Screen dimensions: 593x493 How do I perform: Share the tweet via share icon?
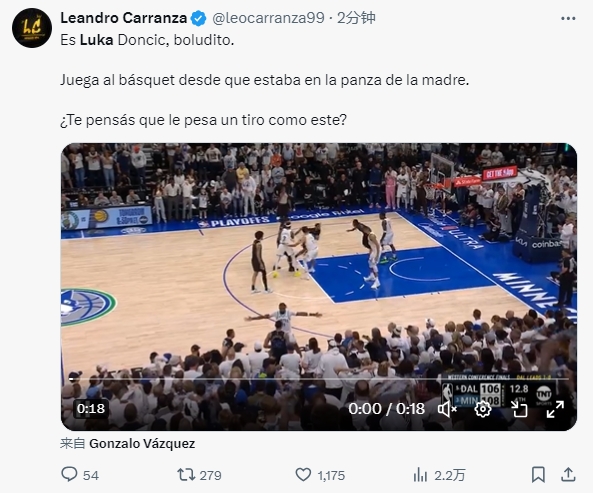568,474
